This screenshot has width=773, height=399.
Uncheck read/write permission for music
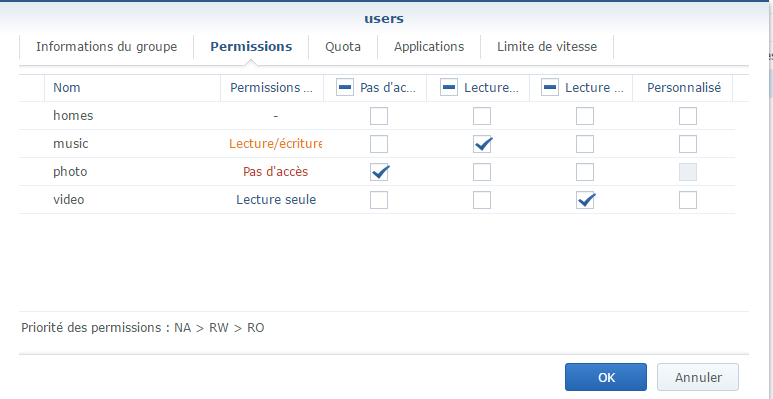pos(482,144)
